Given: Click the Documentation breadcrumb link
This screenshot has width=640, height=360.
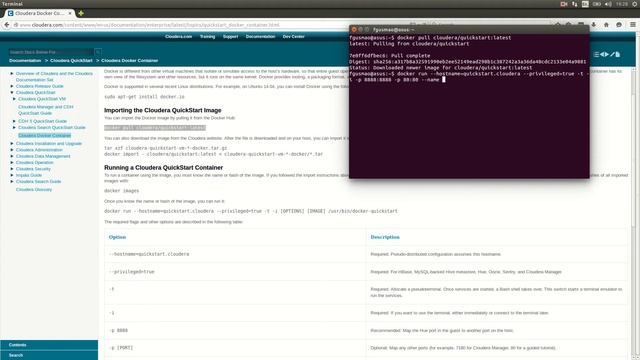Looking at the screenshot, I should point(25,60).
